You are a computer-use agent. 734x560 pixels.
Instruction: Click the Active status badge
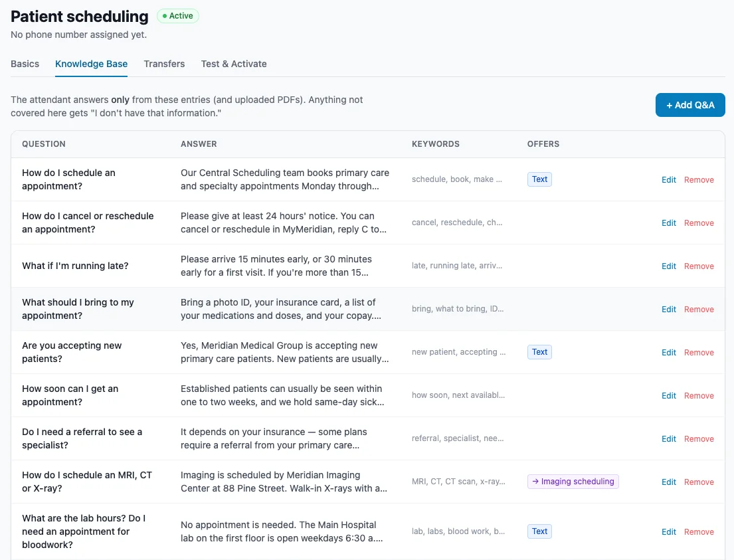178,16
